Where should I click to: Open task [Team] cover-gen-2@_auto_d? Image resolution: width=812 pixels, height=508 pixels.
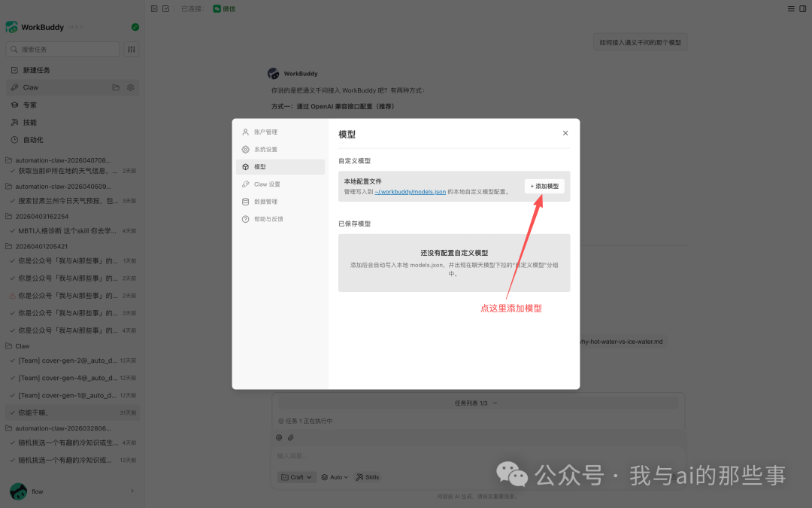pos(72,360)
